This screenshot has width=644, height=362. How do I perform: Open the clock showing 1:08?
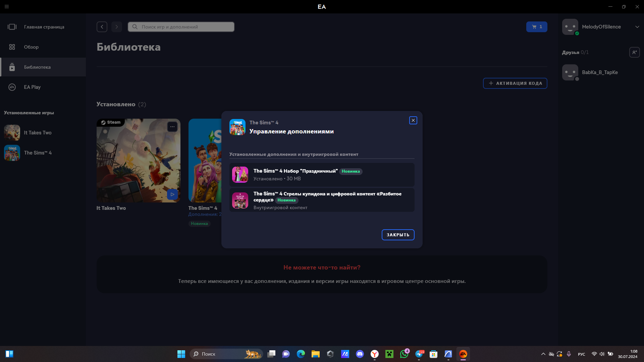point(628,354)
